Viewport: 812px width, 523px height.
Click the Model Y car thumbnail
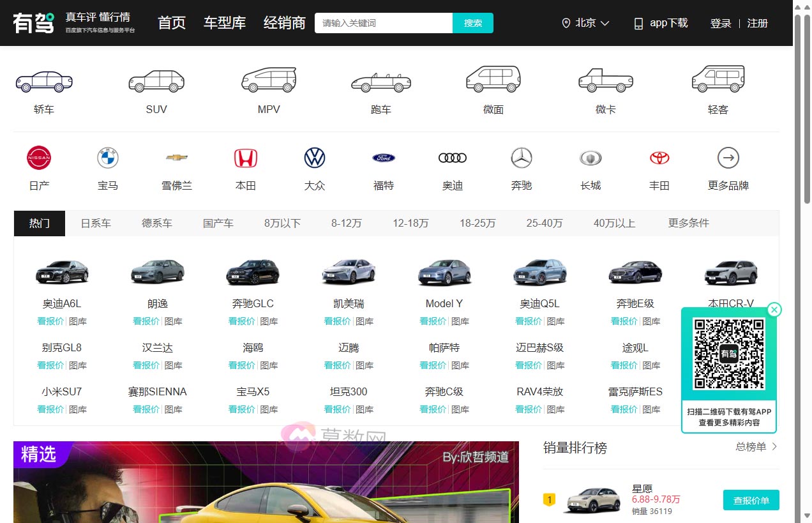click(x=444, y=272)
